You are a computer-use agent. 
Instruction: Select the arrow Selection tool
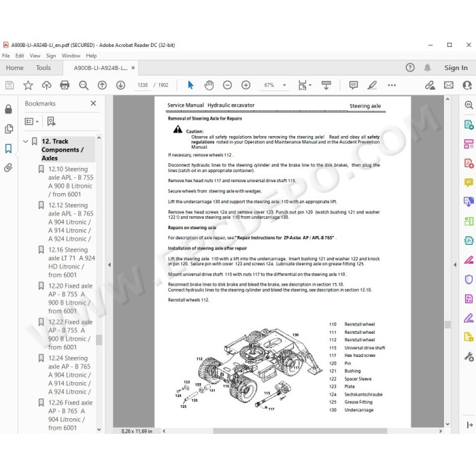pyautogui.click(x=190, y=85)
